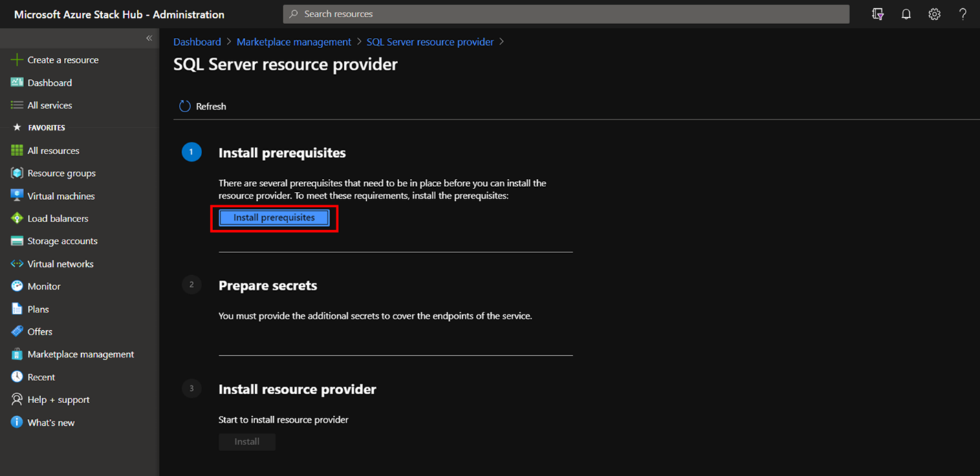Click the Search resources field
The image size is (980, 476).
coord(564,14)
